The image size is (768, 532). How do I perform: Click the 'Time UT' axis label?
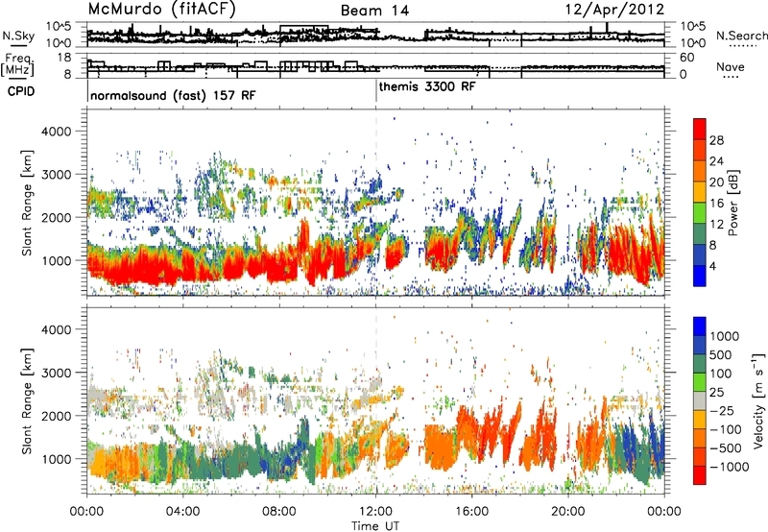[375, 525]
